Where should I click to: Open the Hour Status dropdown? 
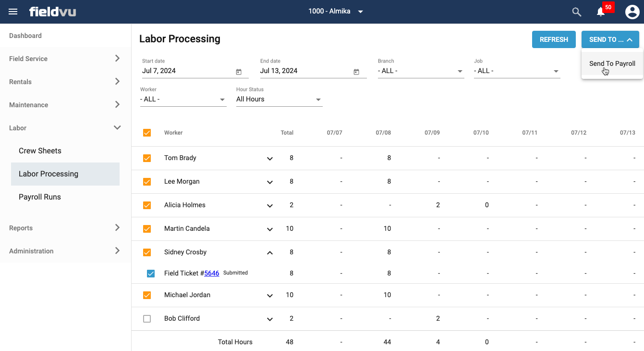tap(279, 99)
